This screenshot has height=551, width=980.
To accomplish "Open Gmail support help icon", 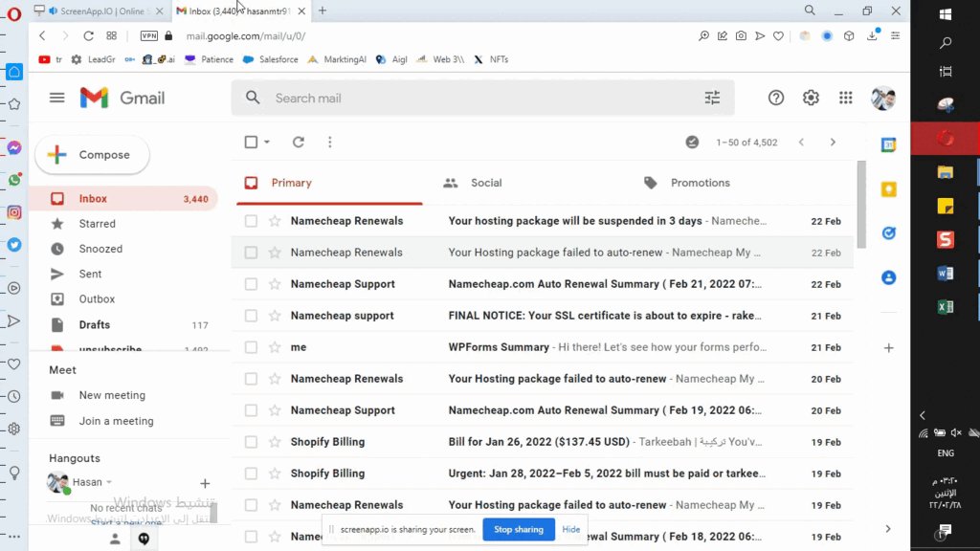I will pyautogui.click(x=775, y=98).
